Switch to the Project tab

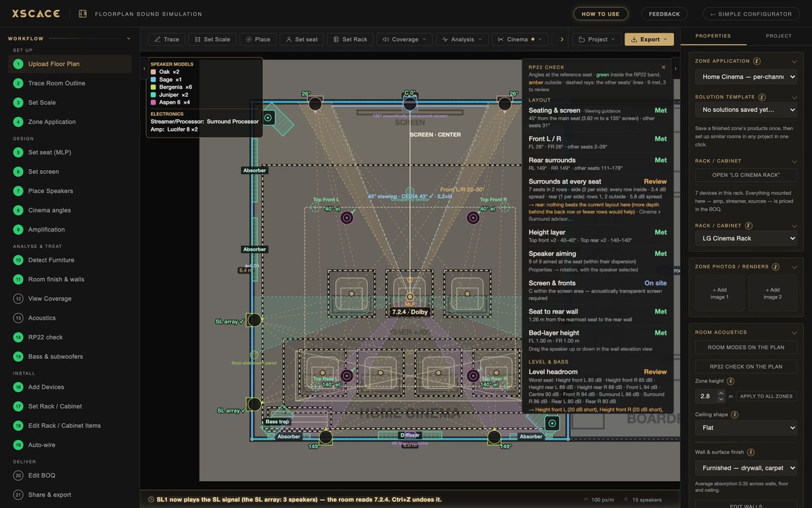click(x=778, y=36)
